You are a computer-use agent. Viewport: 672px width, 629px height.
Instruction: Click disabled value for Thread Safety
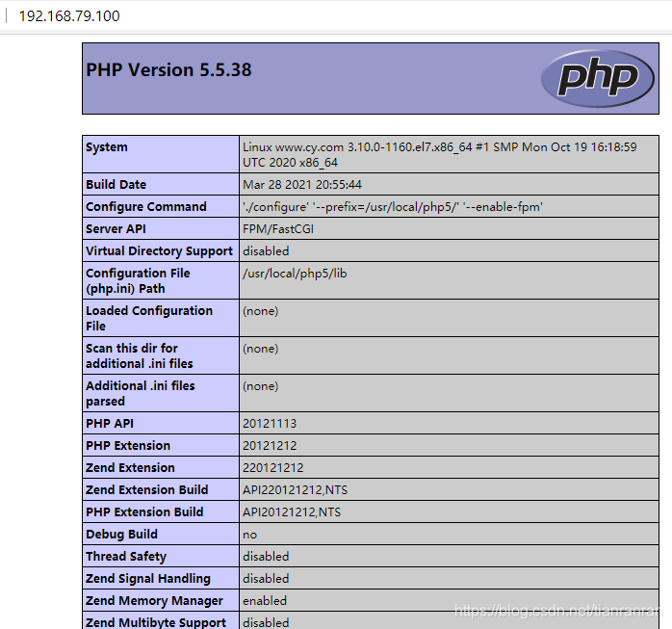click(266, 557)
